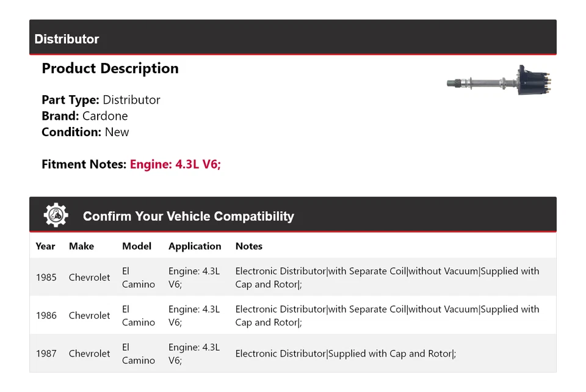Select the 1987 year cell

click(x=46, y=354)
